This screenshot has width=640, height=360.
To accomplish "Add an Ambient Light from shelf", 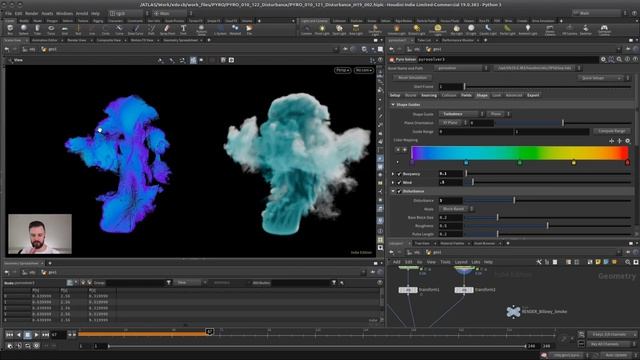I will click(x=527, y=30).
